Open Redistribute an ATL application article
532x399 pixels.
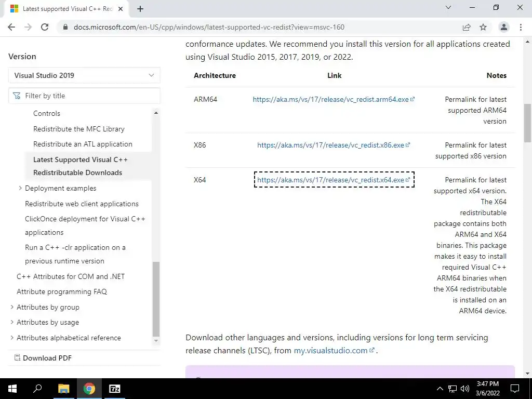point(83,144)
